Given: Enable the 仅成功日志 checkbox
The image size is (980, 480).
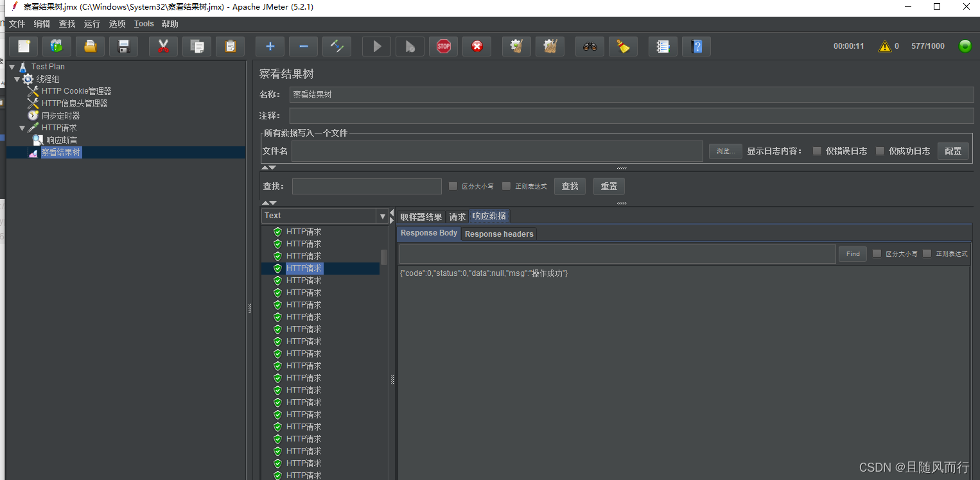Looking at the screenshot, I should pyautogui.click(x=880, y=151).
